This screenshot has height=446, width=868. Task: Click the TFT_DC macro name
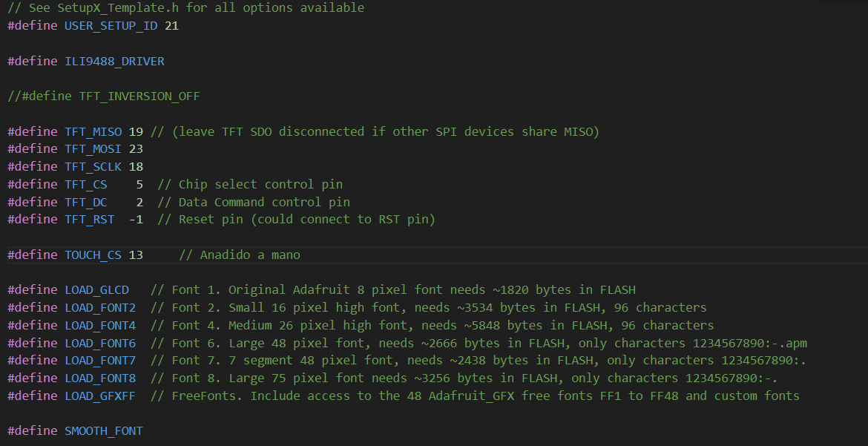coord(86,203)
